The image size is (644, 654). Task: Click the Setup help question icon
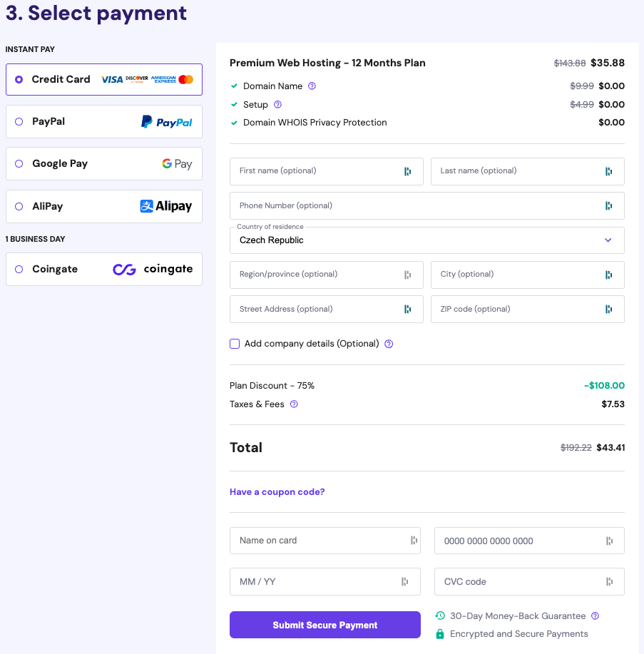pos(277,105)
